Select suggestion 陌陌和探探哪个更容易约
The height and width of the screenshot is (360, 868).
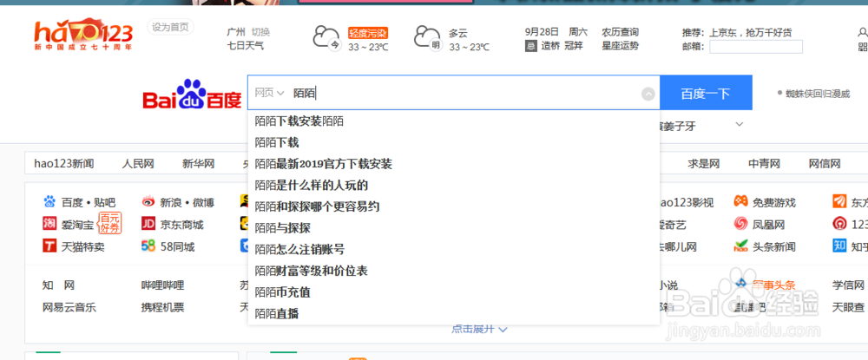click(453, 206)
